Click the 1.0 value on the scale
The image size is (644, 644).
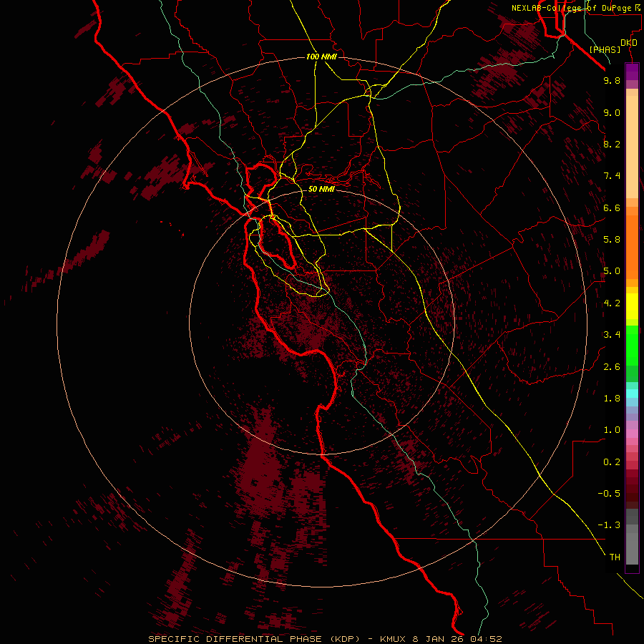[x=612, y=430]
